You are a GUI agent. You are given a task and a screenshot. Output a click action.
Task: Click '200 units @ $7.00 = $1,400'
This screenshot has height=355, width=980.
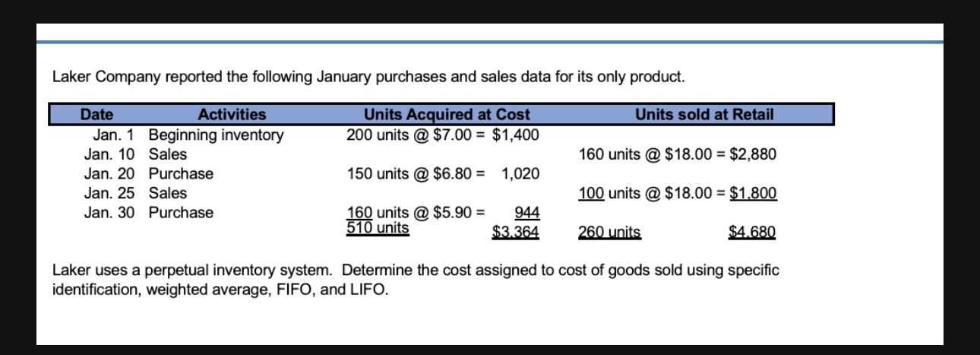pos(443,135)
